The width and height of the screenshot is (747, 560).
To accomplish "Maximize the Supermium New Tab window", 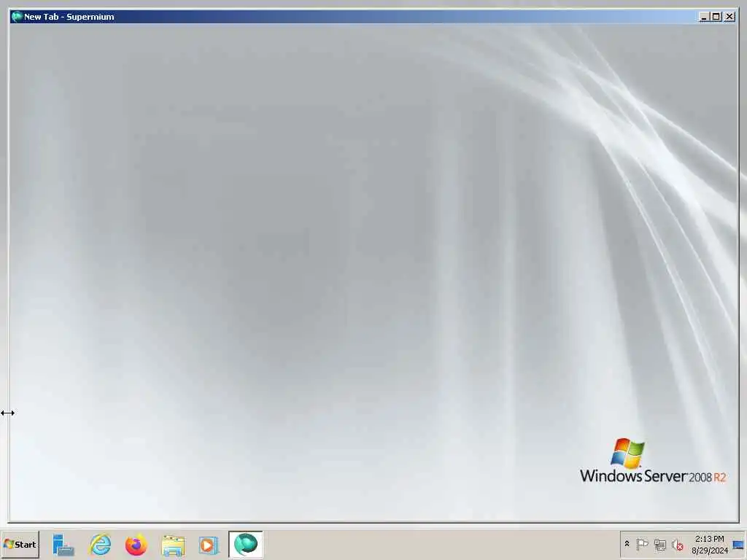I will coord(716,17).
